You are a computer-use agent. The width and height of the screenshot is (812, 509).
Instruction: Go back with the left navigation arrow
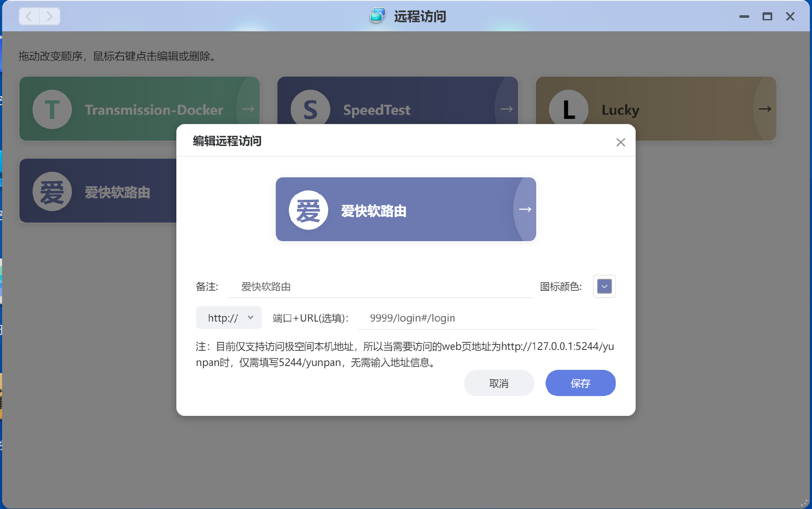29,17
